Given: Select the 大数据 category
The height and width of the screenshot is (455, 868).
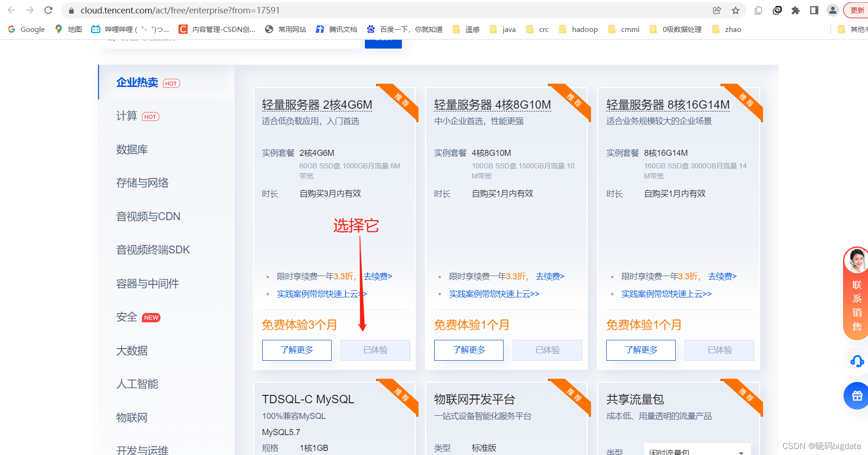Looking at the screenshot, I should coord(132,350).
